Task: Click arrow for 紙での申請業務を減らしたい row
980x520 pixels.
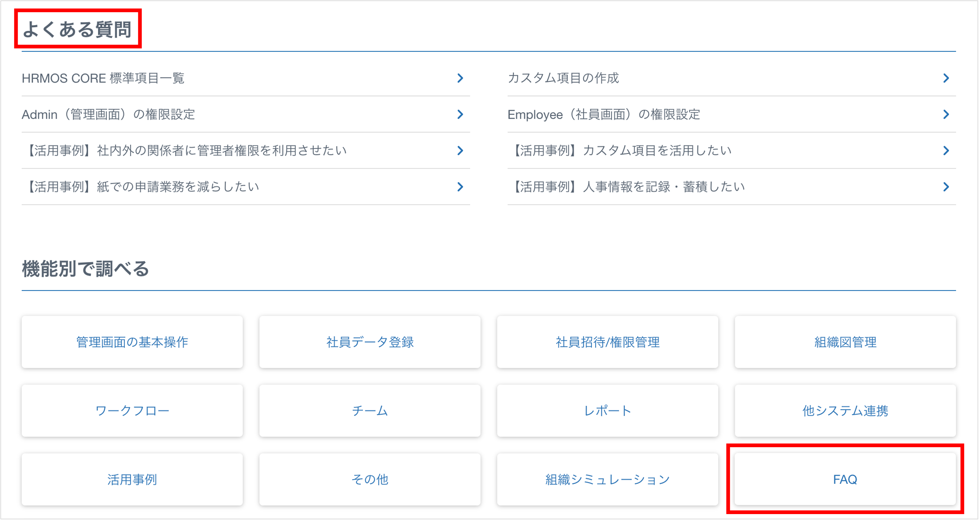Action: [x=460, y=187]
